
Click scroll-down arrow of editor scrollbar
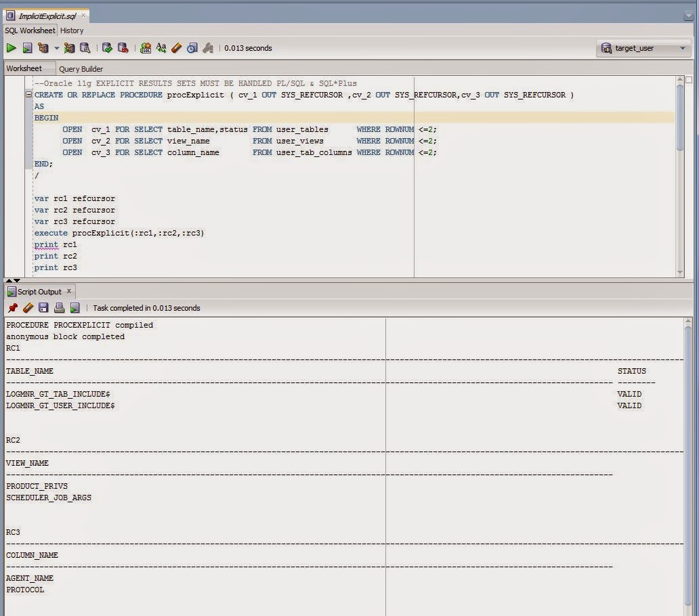point(680,273)
